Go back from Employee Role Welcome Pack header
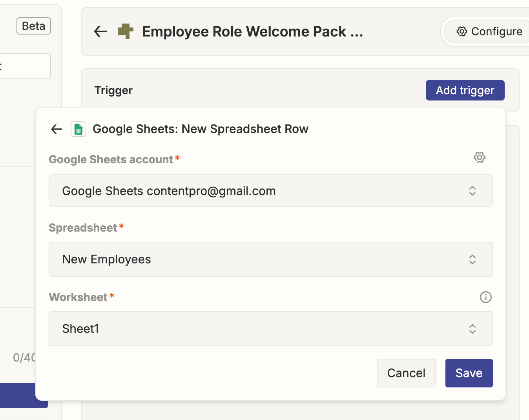The width and height of the screenshot is (529, 420). coord(100,31)
